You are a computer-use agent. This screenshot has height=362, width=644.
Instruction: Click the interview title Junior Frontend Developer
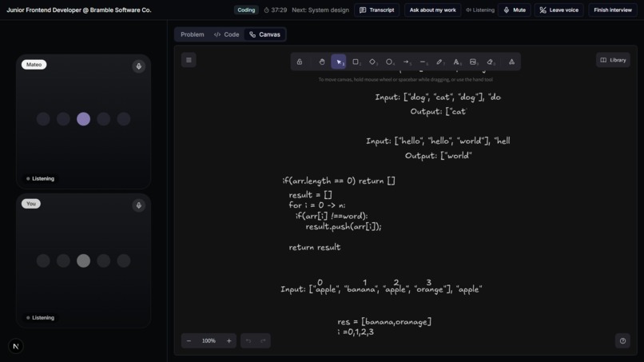point(79,10)
